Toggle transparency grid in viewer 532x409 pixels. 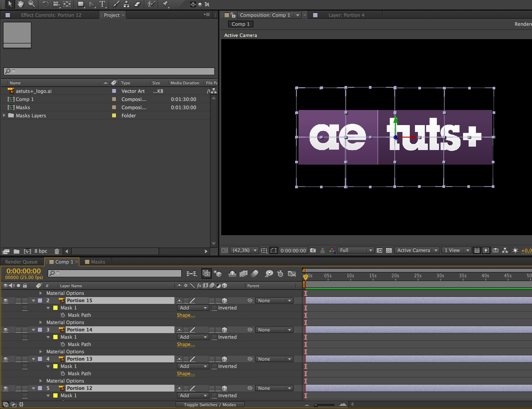point(389,250)
